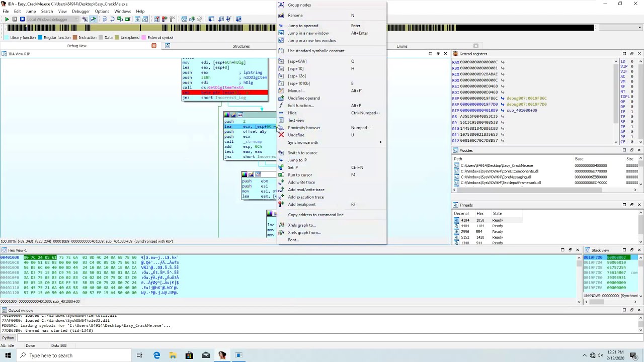Choose Jump to operand in context menu
The image size is (644, 362).
coord(332,26)
